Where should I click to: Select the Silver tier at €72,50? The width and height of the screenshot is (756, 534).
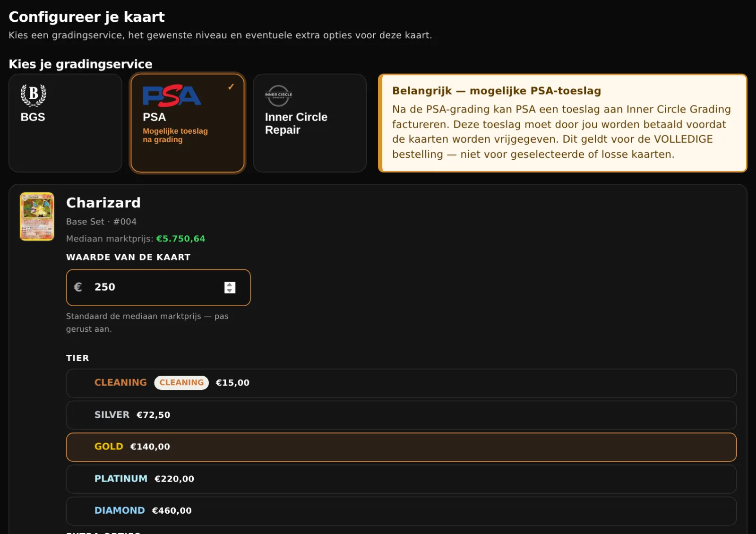401,415
